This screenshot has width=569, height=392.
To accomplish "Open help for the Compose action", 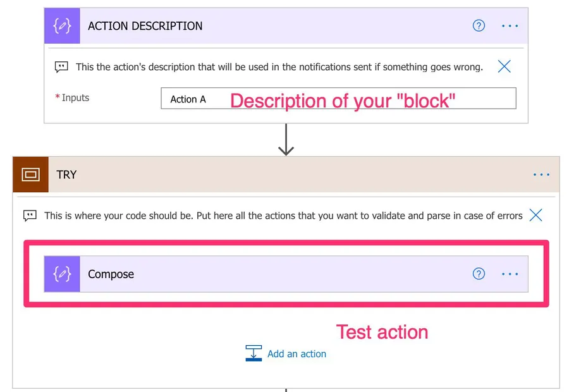I will [479, 274].
